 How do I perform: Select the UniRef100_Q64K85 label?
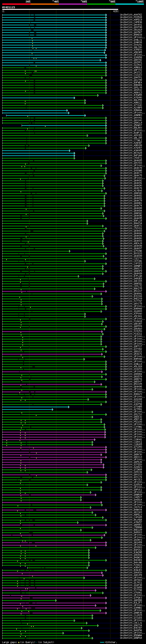131,161
